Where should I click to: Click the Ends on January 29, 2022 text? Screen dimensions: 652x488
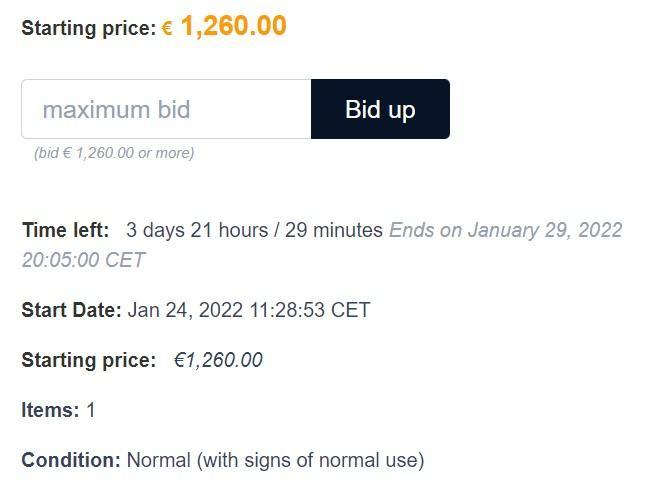pos(506,230)
